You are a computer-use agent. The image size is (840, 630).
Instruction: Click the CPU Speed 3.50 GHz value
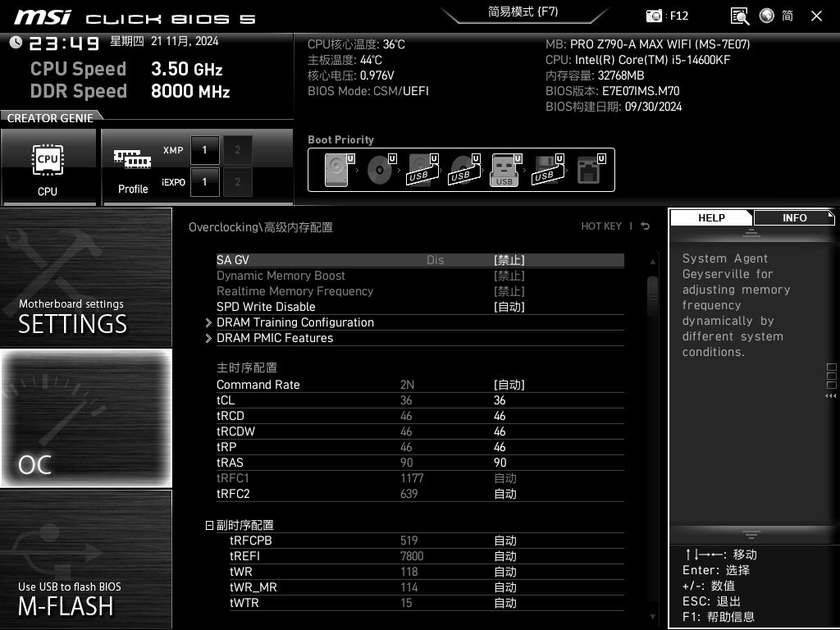[x=186, y=69]
